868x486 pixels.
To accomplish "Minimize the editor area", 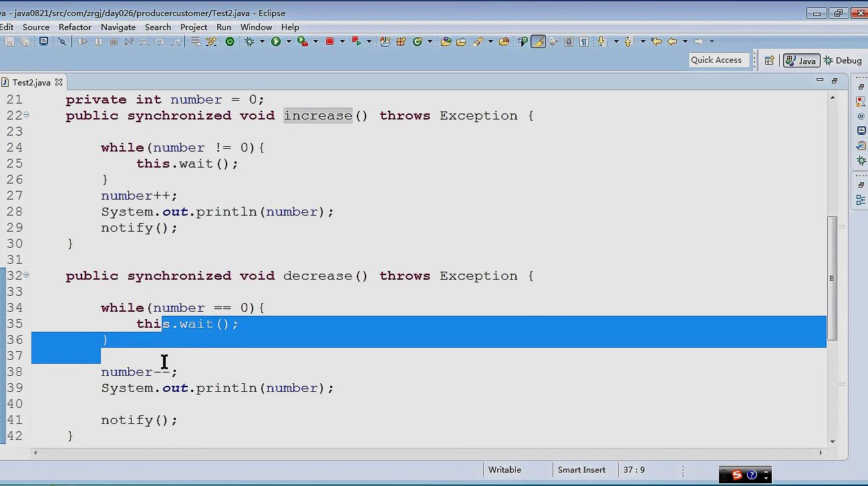I will (x=820, y=80).
